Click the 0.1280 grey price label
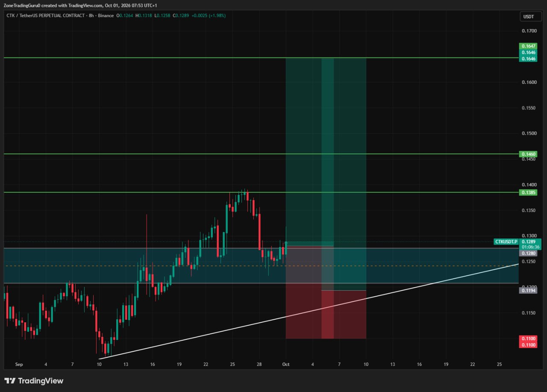This screenshot has height=392, width=547. 528,253
